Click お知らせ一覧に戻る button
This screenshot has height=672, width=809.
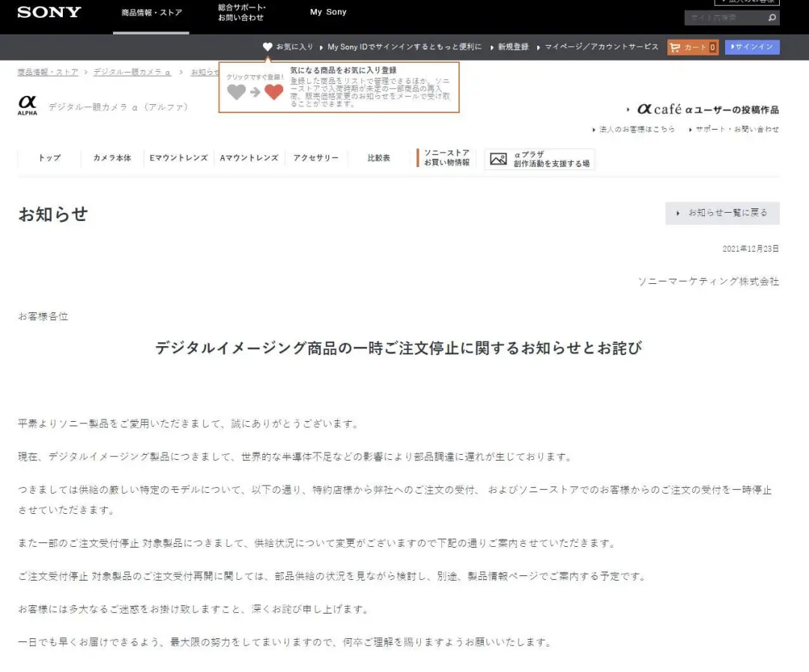(x=721, y=213)
